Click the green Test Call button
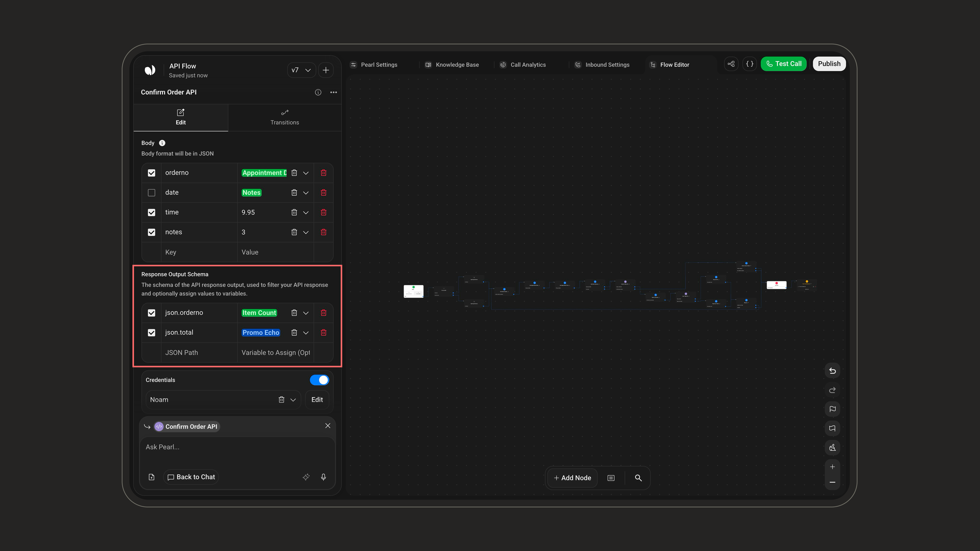980x551 pixels. pos(783,64)
